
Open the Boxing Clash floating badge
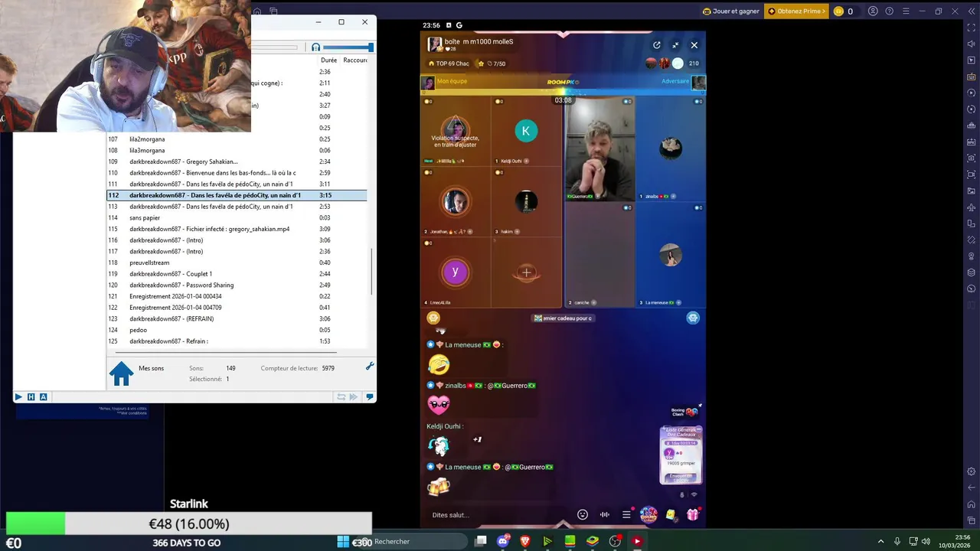[x=685, y=412]
